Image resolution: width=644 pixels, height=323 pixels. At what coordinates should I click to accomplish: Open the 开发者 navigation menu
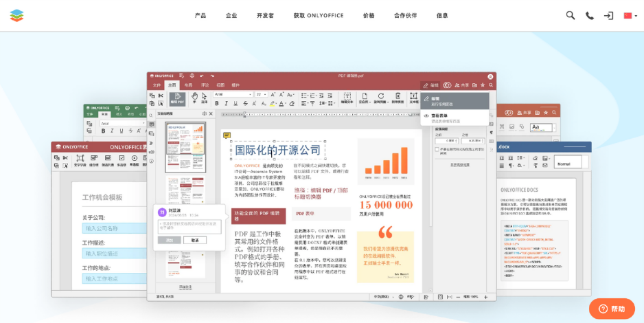pos(265,16)
